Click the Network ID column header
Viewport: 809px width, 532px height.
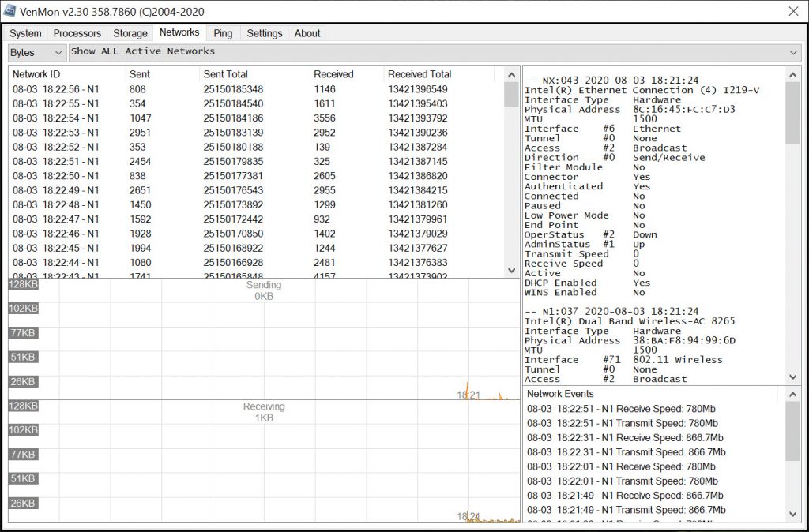point(36,74)
